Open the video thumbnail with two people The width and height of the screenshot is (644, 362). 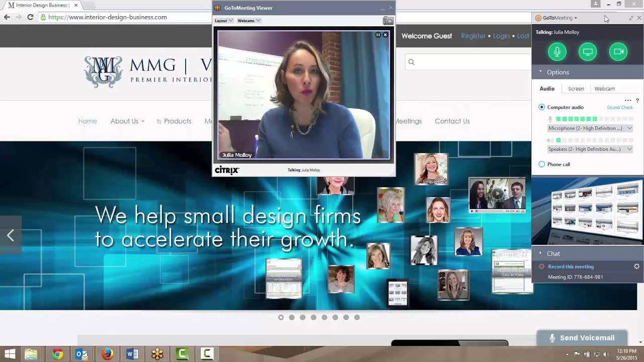[x=497, y=195]
